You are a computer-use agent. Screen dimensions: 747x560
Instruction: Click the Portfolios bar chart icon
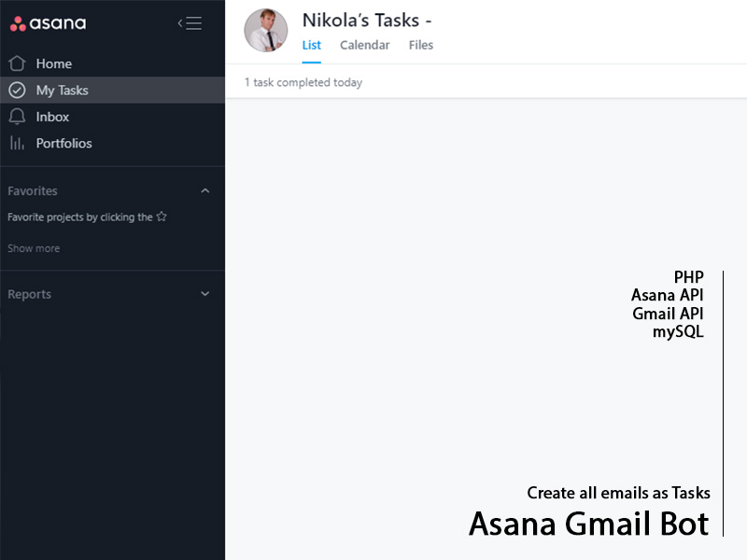(17, 143)
